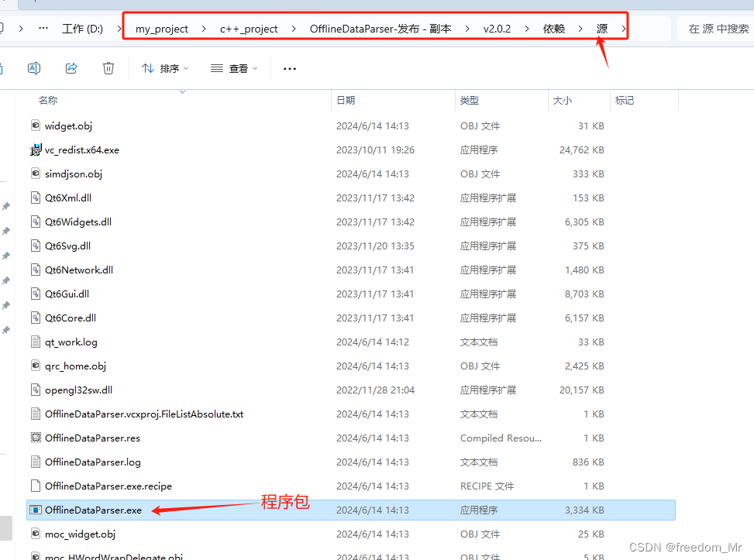This screenshot has width=754, height=560.
Task: Navigate to my_project breadcrumb
Action: point(161,29)
